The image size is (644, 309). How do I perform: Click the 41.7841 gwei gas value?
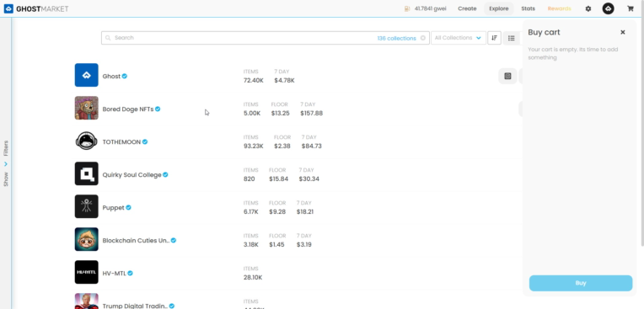point(431,8)
